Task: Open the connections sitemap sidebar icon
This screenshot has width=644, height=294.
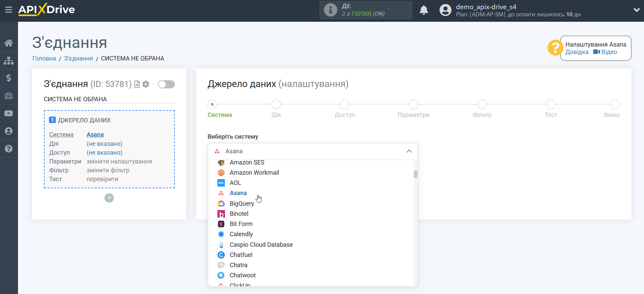Action: click(x=9, y=60)
